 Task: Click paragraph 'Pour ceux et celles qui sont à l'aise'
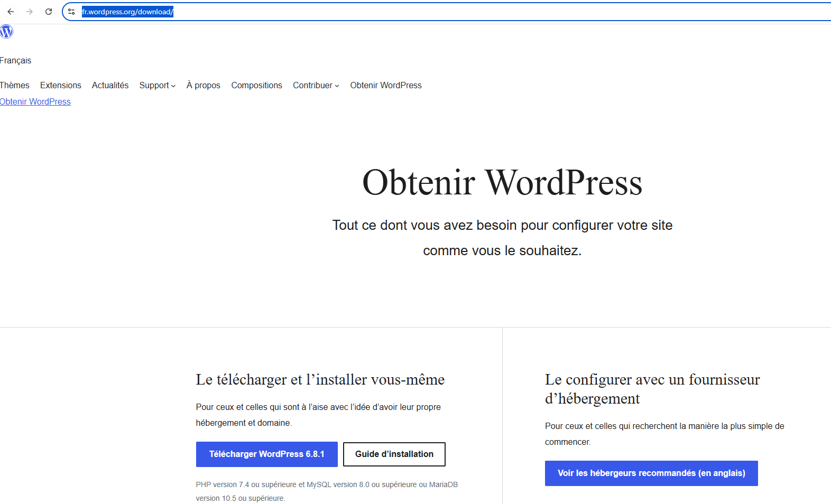tap(318, 415)
